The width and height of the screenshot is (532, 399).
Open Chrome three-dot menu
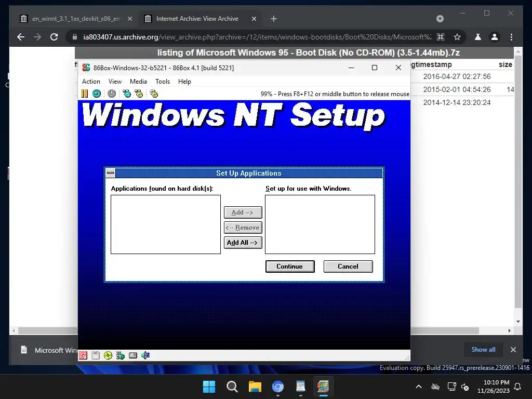tap(511, 37)
